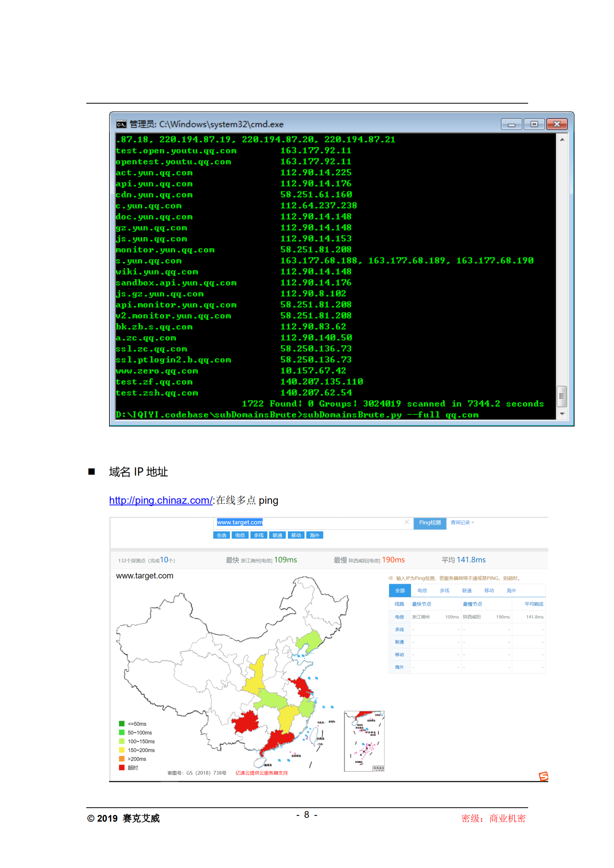Maximize the cmd.exe window
This screenshot has height=868, width=614.
click(x=534, y=124)
